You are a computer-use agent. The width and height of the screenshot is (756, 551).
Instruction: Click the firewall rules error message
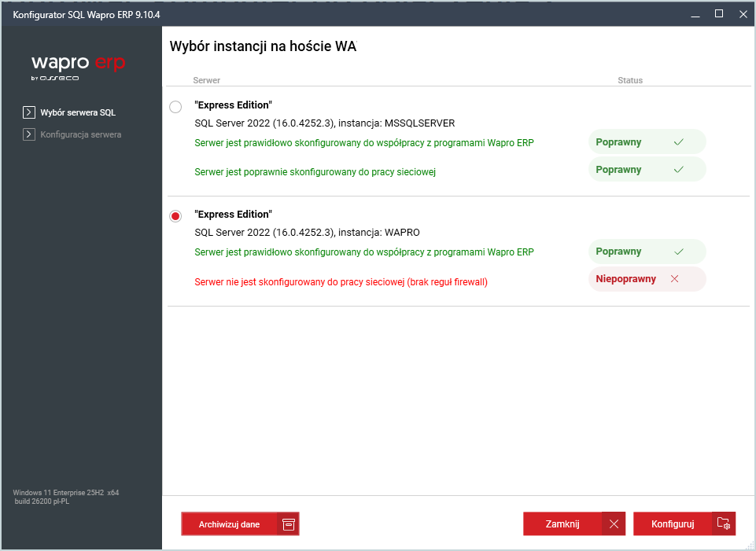(x=341, y=282)
